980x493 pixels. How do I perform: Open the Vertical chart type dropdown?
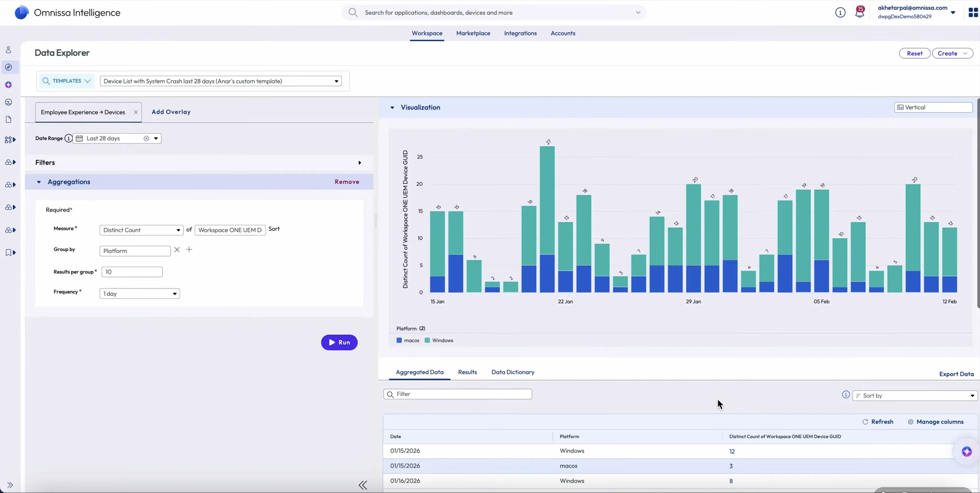(933, 108)
